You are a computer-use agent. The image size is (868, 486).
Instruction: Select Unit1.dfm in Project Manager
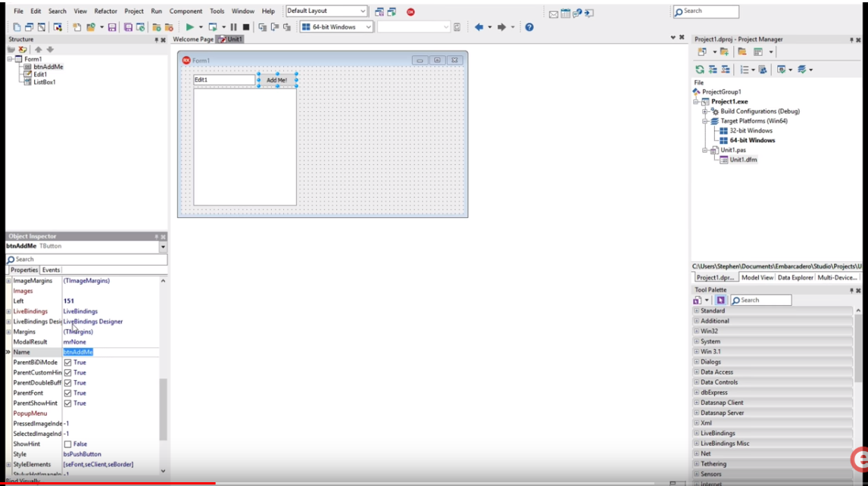click(x=743, y=160)
